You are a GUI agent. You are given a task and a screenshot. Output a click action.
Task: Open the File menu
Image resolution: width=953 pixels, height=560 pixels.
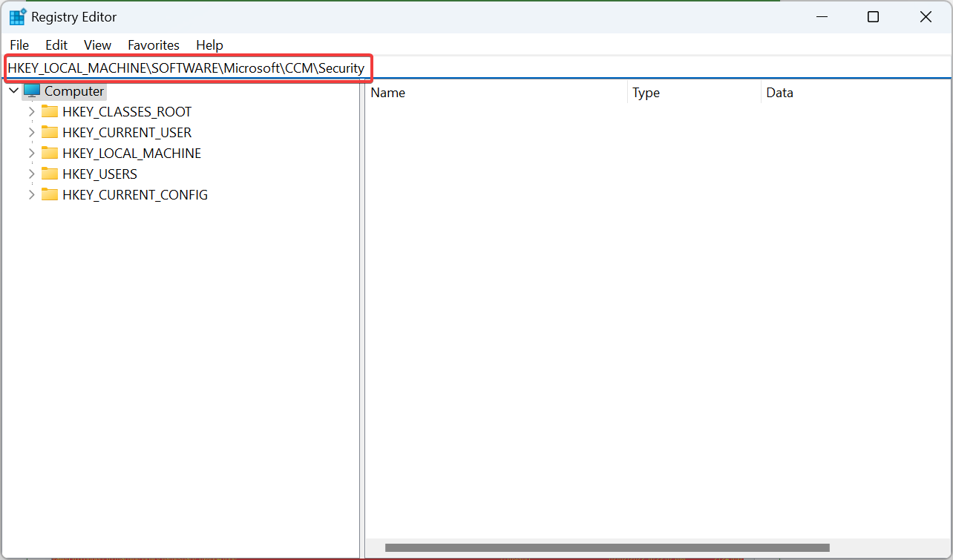click(x=19, y=45)
